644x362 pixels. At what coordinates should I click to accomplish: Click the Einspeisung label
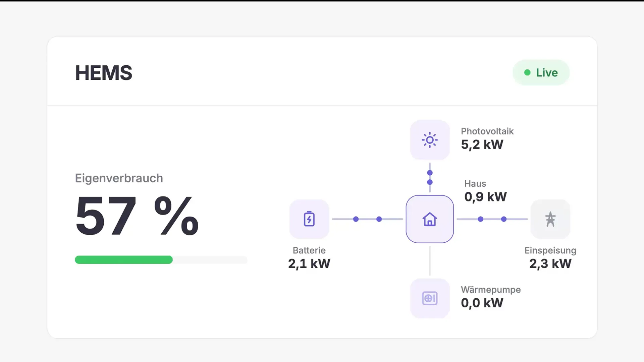(x=550, y=250)
